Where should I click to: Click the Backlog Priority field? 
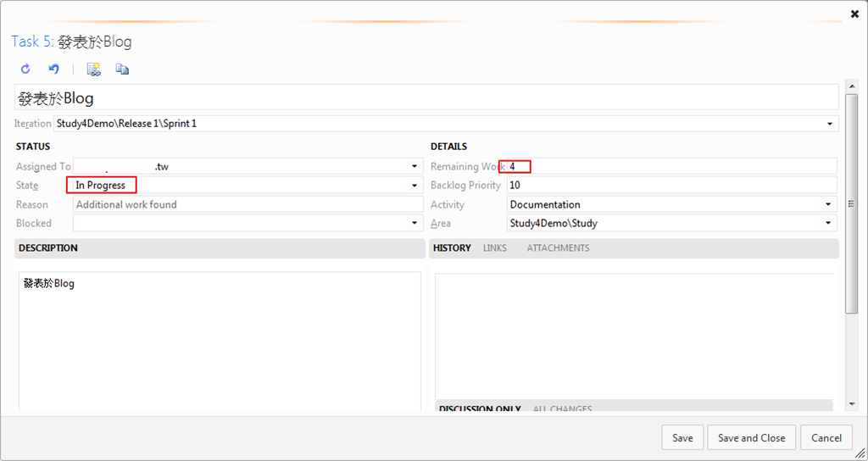tap(671, 186)
